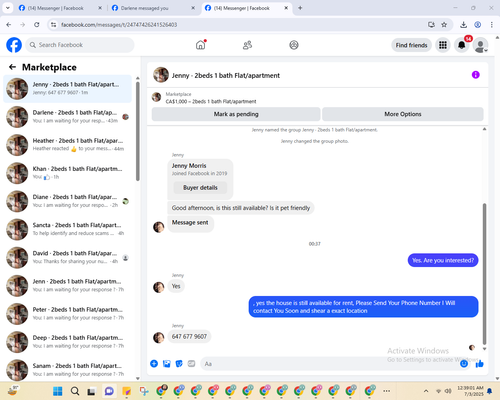This screenshot has height=400, width=500.
Task: Click the conversation list scrollbar
Action: [138, 131]
